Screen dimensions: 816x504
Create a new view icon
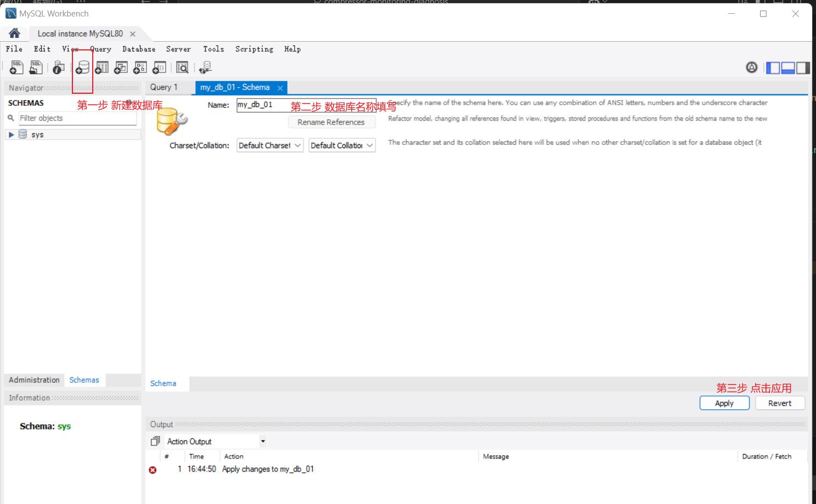click(x=121, y=67)
